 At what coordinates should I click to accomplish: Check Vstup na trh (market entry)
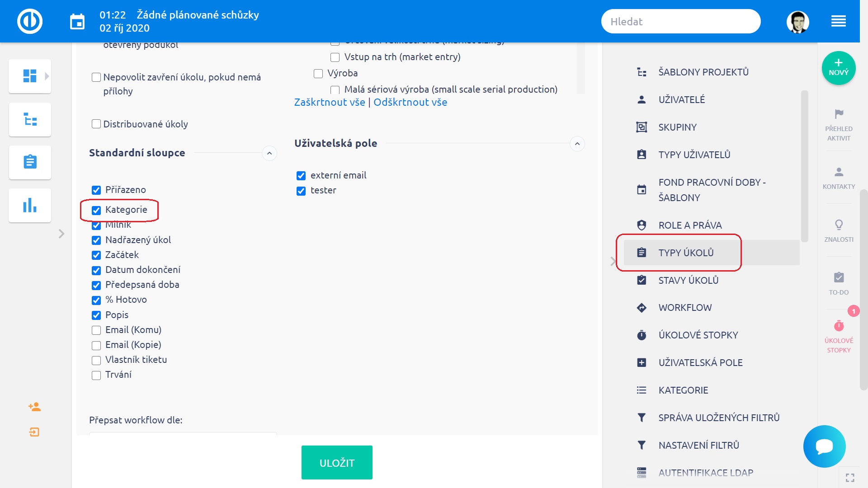[335, 57]
